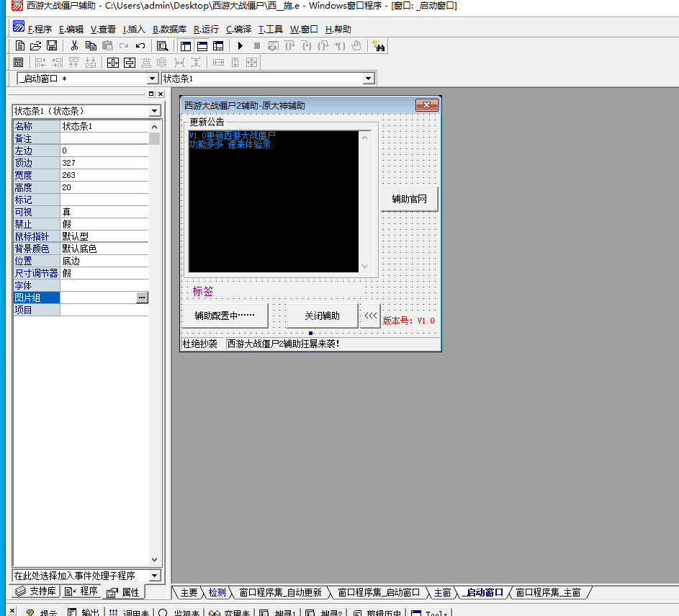The image size is (679, 616).
Task: Open the I.插入 menu
Action: [x=134, y=30]
